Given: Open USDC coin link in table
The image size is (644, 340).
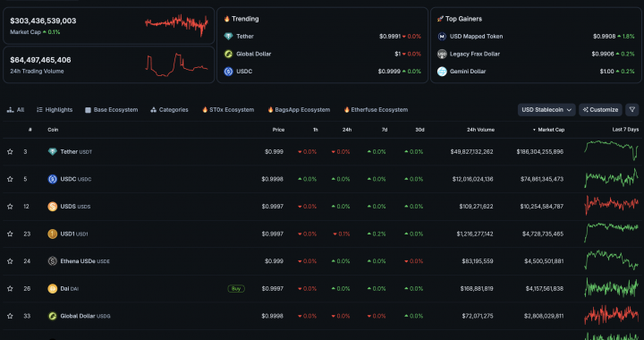Looking at the screenshot, I should coord(76,179).
